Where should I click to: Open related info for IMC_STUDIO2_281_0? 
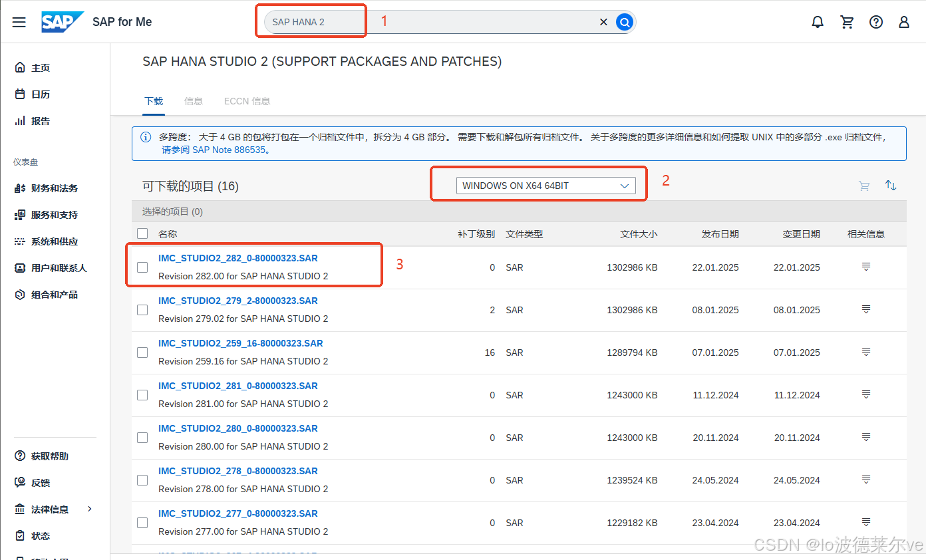866,394
